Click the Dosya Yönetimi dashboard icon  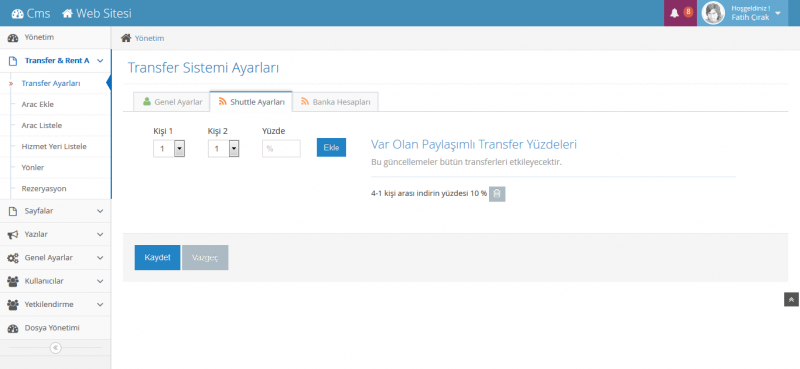click(13, 328)
